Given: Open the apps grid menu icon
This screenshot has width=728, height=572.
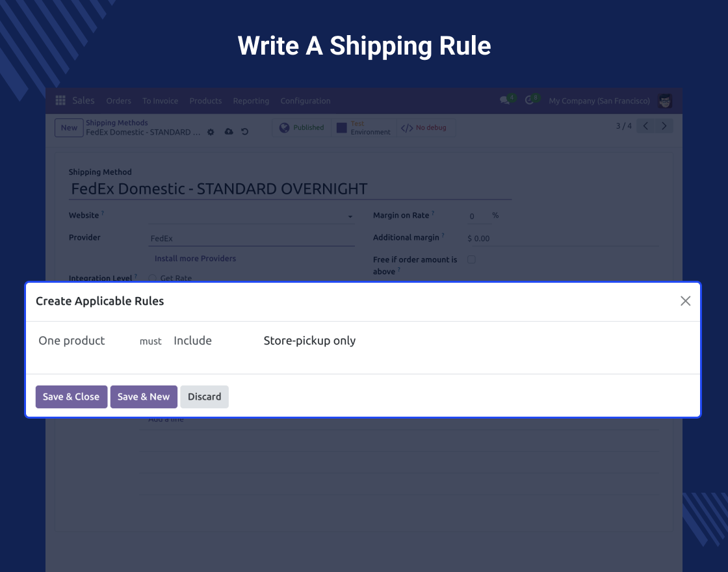Looking at the screenshot, I should (60, 100).
